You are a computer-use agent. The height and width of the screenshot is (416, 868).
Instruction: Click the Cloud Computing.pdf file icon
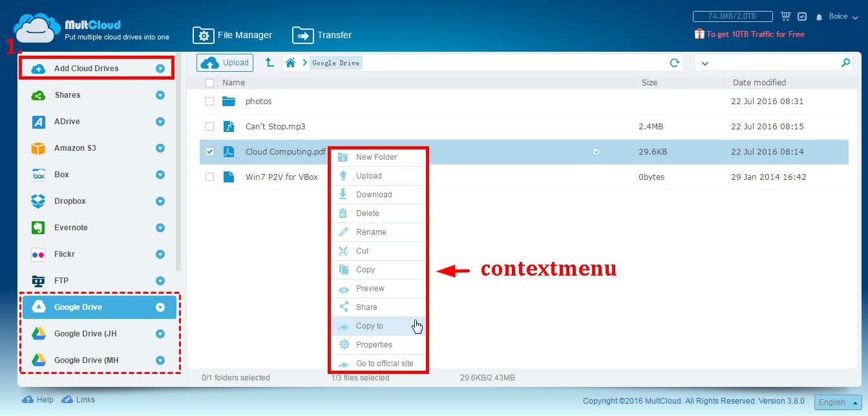229,151
